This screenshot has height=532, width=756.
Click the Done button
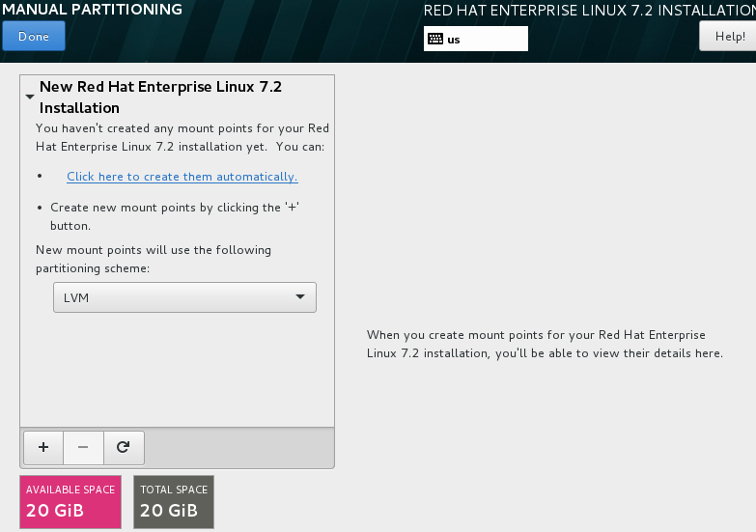[x=34, y=36]
